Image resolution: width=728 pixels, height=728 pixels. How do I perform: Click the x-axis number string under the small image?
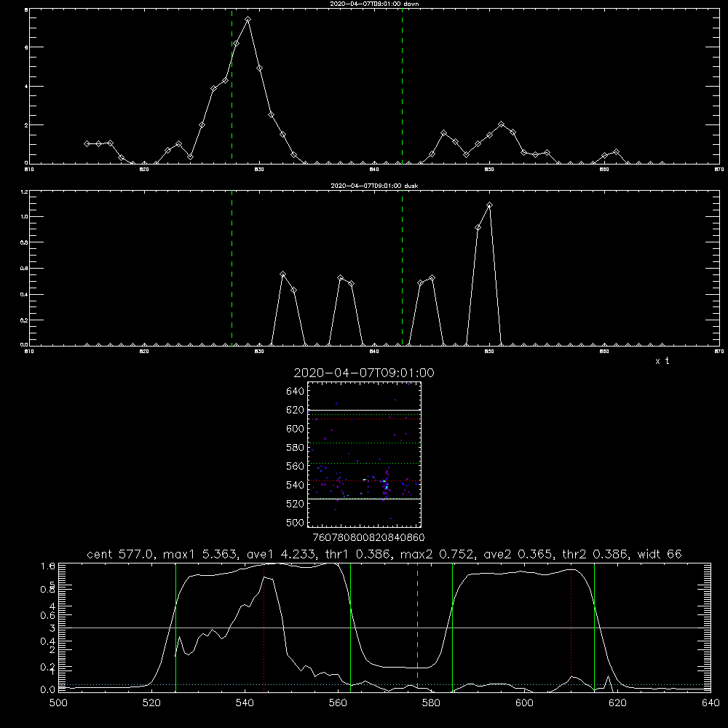coord(368,538)
